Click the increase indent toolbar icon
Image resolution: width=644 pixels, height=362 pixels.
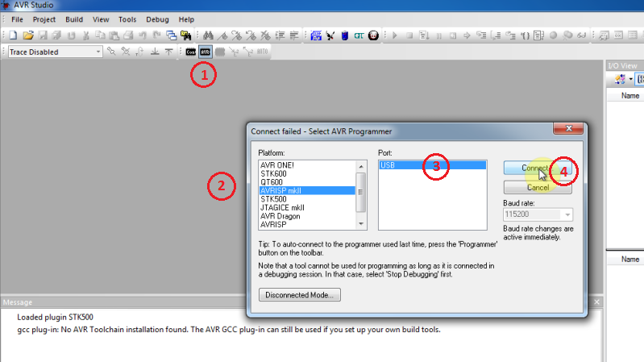click(280, 35)
